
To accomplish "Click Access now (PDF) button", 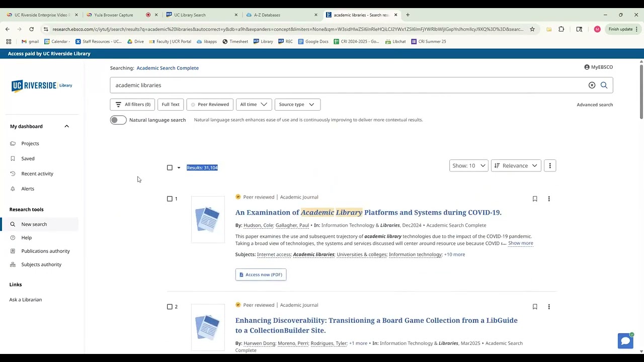I will 261,275.
